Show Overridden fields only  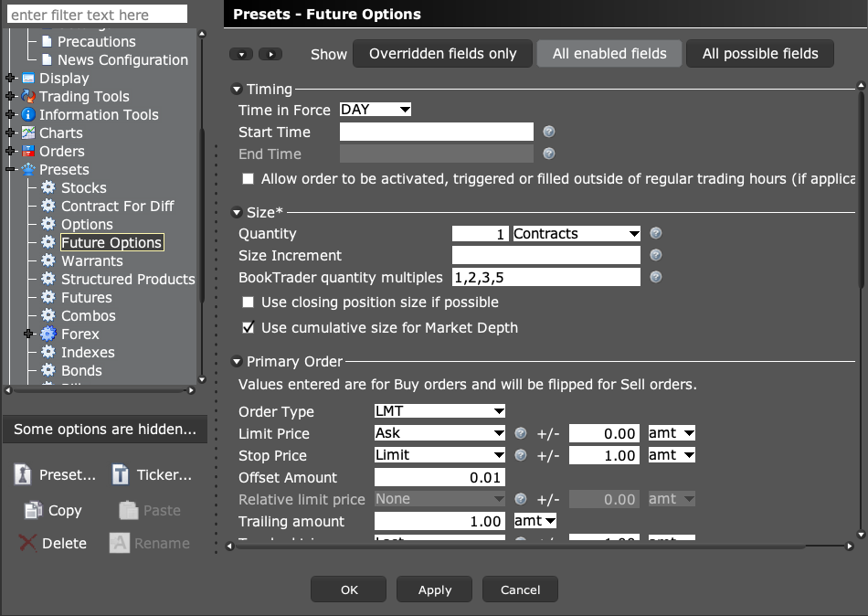pos(443,54)
